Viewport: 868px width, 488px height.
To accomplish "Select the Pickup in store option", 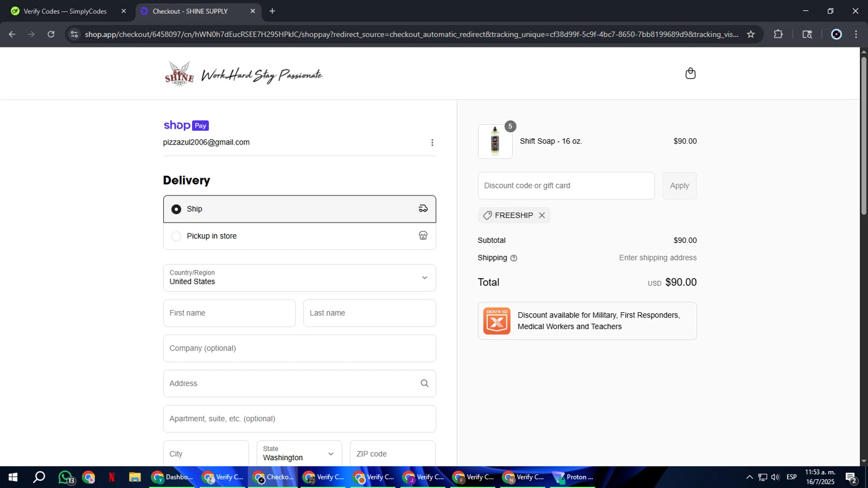I will pos(299,236).
